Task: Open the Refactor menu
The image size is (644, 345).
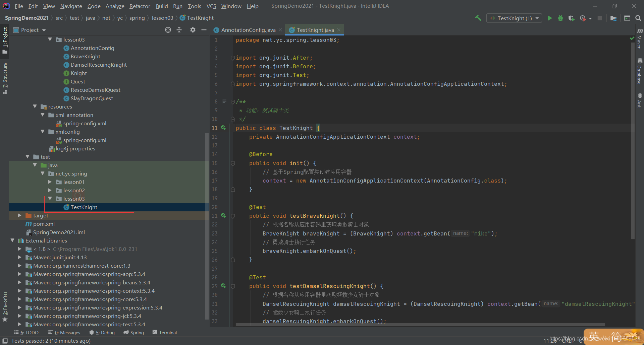Action: (x=140, y=6)
